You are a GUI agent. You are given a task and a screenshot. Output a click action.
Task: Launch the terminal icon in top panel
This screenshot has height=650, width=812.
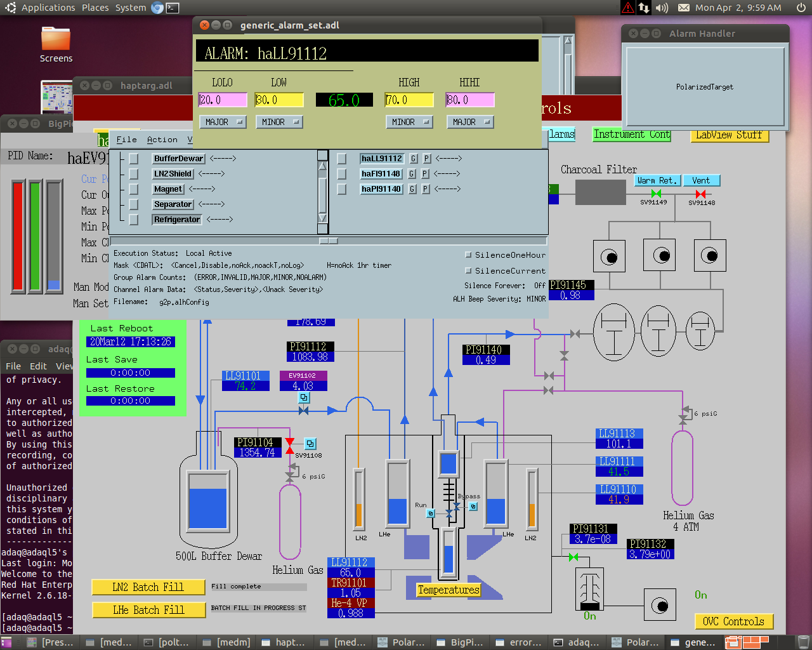point(172,8)
